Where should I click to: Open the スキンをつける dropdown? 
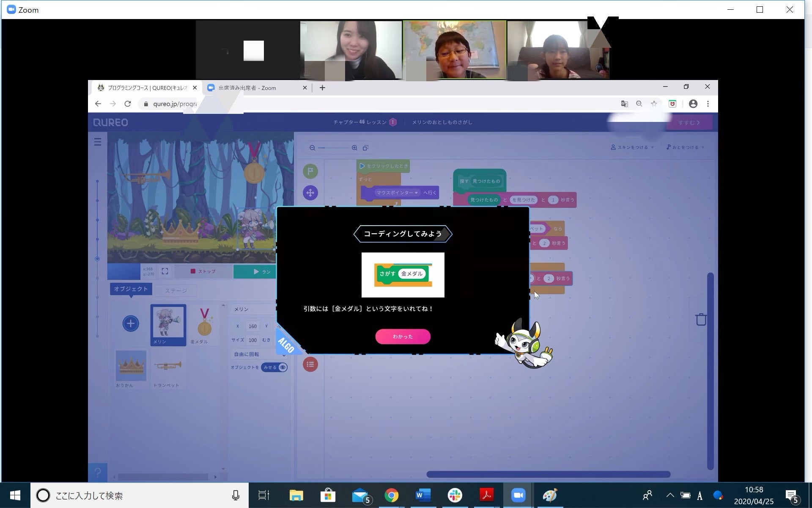click(632, 147)
